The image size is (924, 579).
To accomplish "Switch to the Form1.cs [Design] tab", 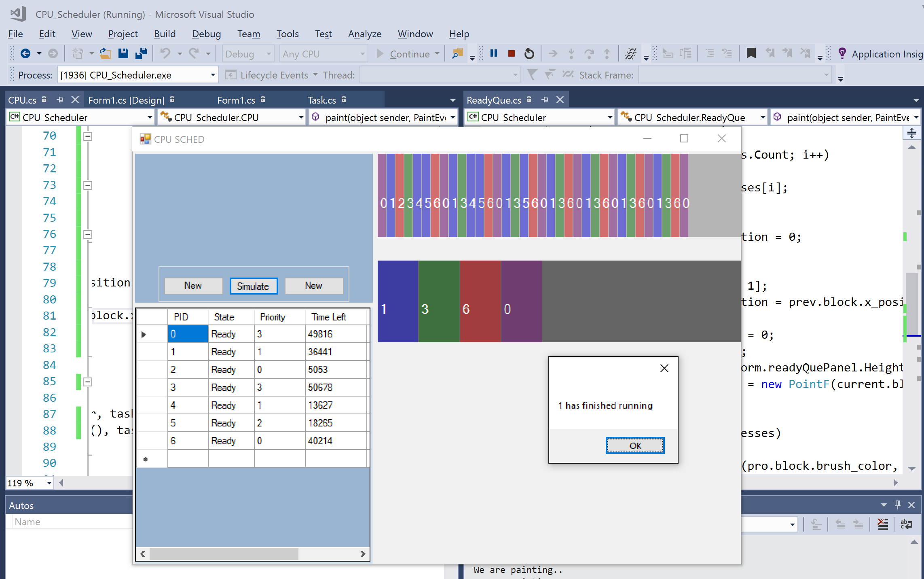I will click(126, 100).
